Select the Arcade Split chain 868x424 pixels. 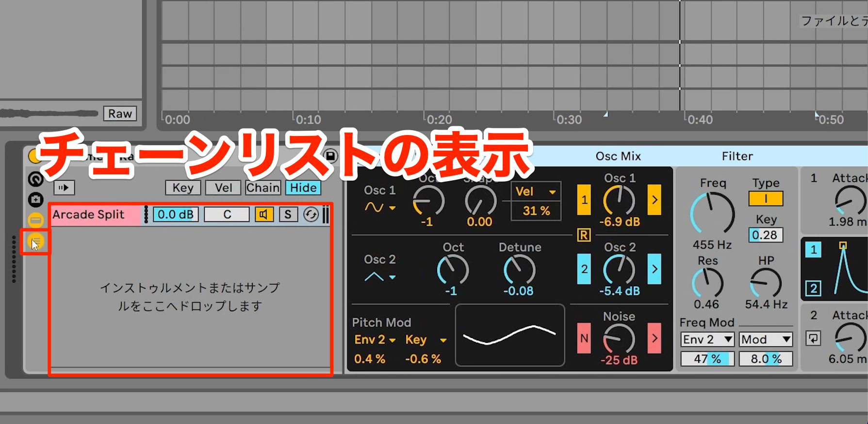coord(96,214)
